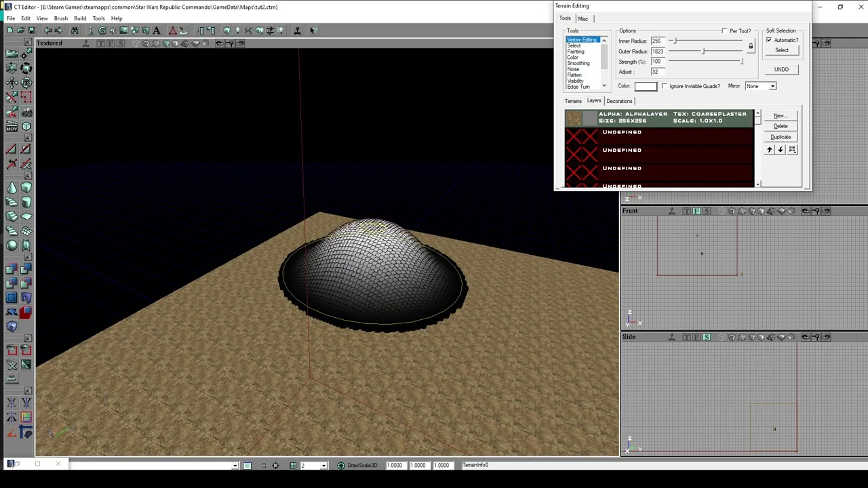868x488 pixels.
Task: Click the Redo right arrow icon
Action: [58, 30]
